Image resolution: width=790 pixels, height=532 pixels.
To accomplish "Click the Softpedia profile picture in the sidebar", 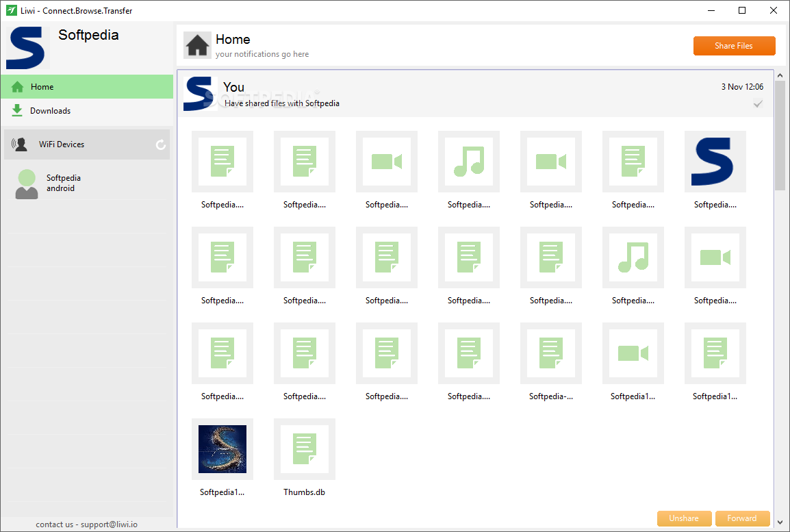I will (x=27, y=47).
